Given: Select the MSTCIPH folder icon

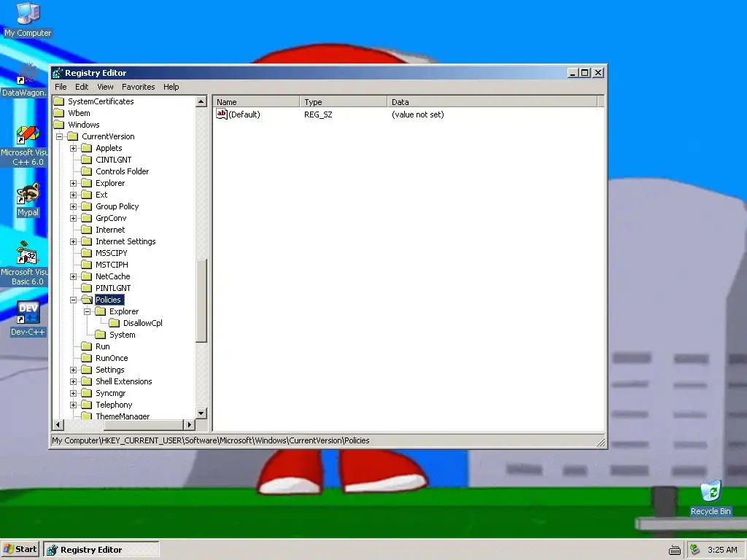Looking at the screenshot, I should (86, 265).
